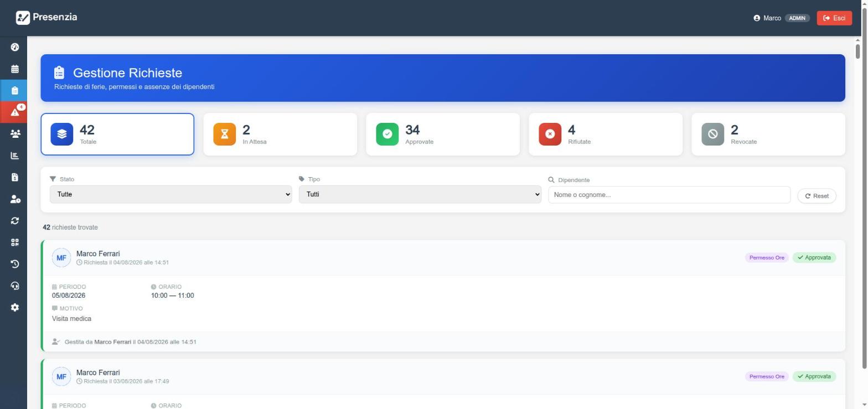
Task: Click 'Richiesta il 03/08/2026 alle 17:49' timestamp
Action: coord(122,381)
